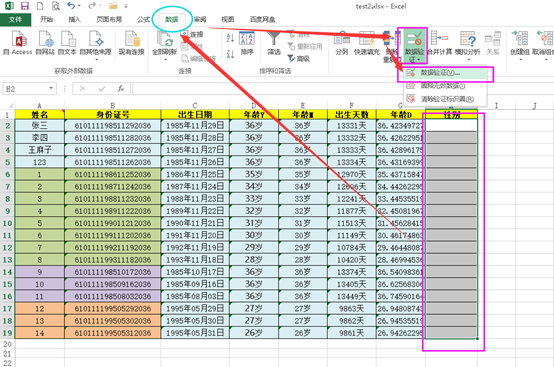The width and height of the screenshot is (554, 367).
Task: Click the fx insert function icon
Action: [x=120, y=89]
